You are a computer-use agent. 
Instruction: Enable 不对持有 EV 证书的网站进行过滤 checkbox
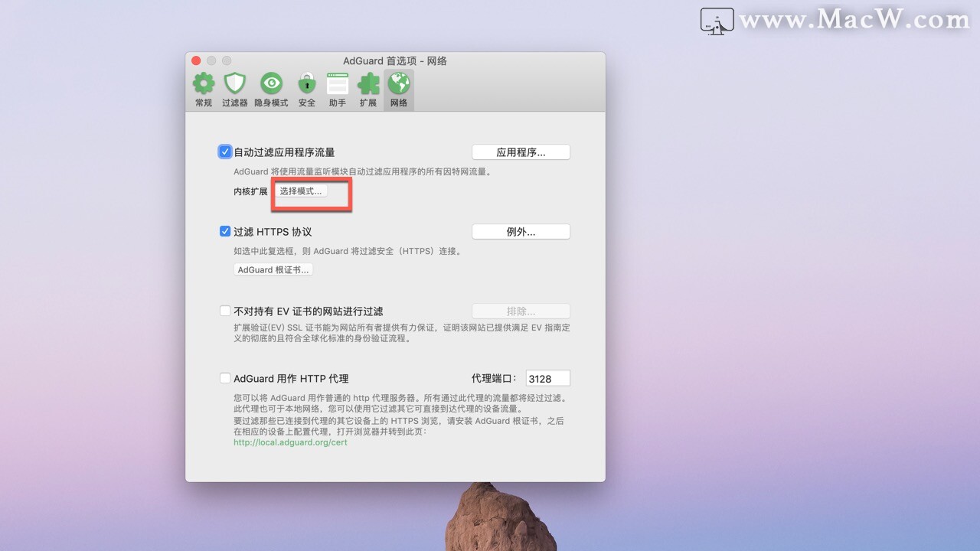point(225,311)
